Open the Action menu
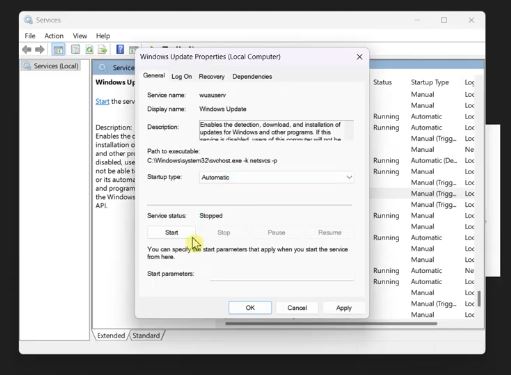The image size is (511, 375). (54, 36)
